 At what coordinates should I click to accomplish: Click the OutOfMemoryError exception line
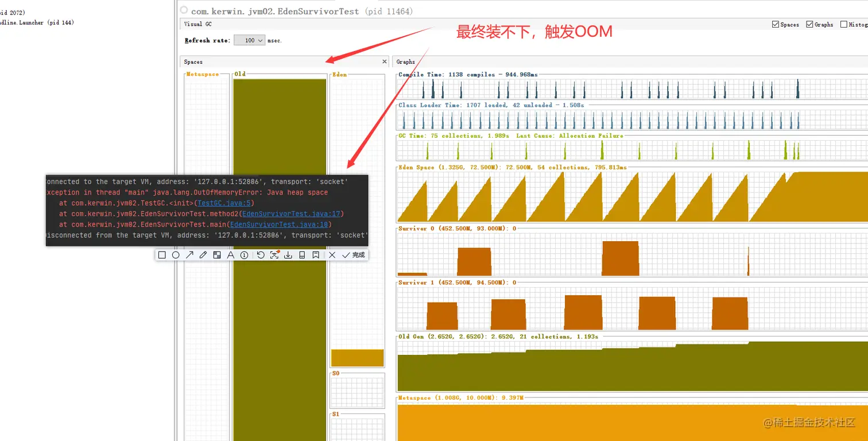187,192
